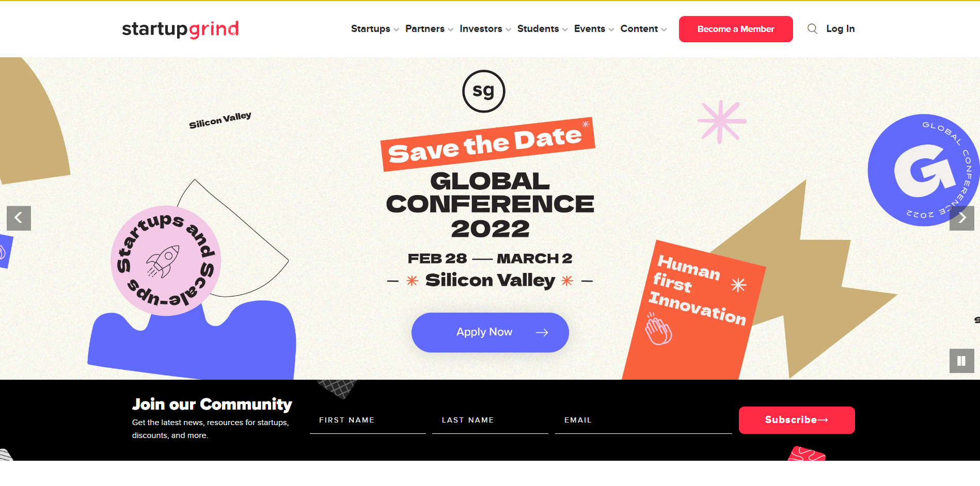This screenshot has width=980, height=486.
Task: Click Become a Member button
Action: pyautogui.click(x=736, y=29)
